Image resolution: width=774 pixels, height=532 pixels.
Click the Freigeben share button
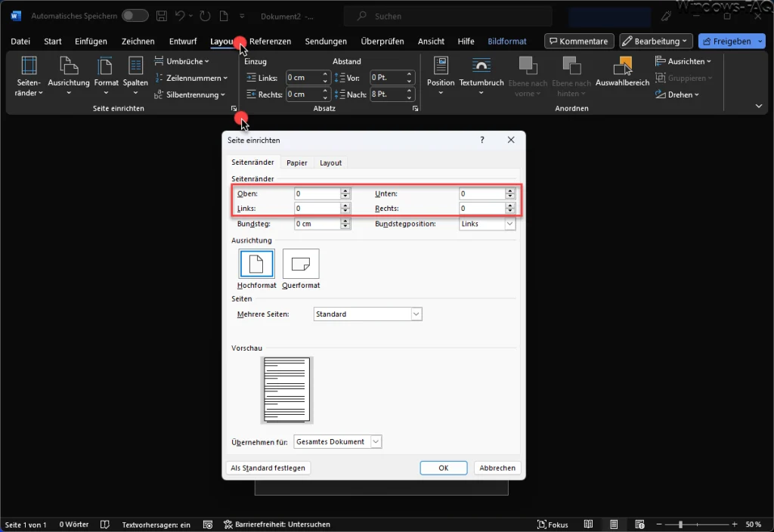click(x=726, y=42)
